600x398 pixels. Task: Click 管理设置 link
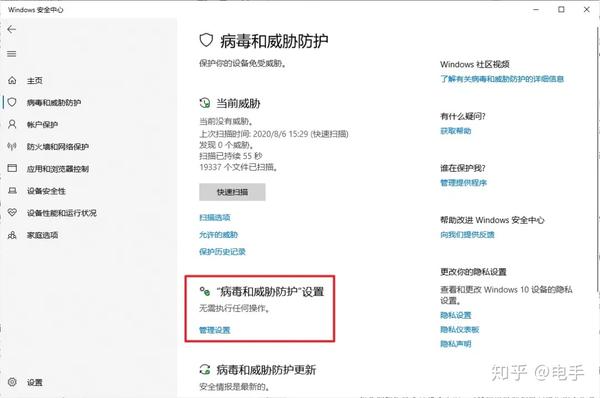(x=215, y=330)
